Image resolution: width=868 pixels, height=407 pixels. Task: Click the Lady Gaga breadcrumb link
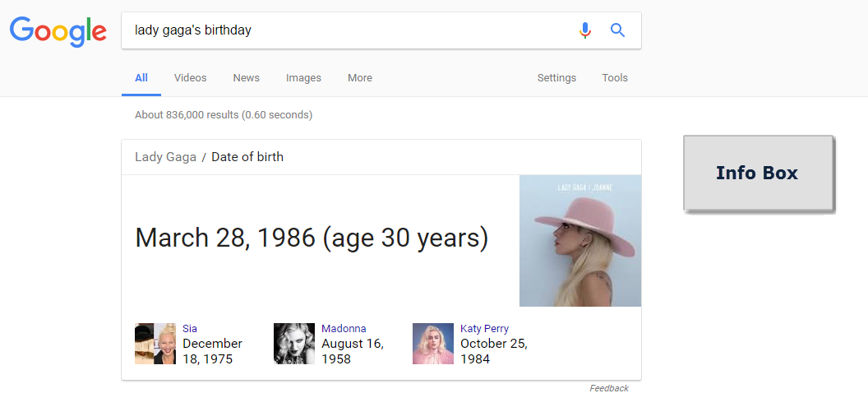point(165,157)
